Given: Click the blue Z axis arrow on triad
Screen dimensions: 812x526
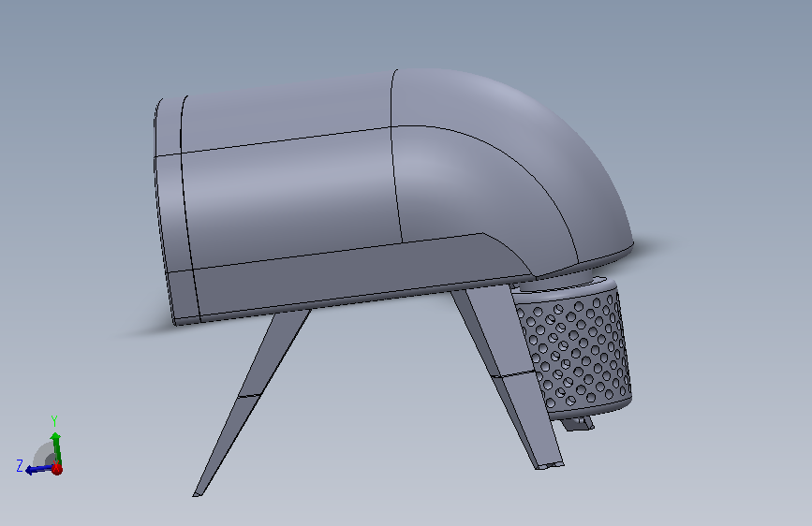Looking at the screenshot, I should (38, 470).
